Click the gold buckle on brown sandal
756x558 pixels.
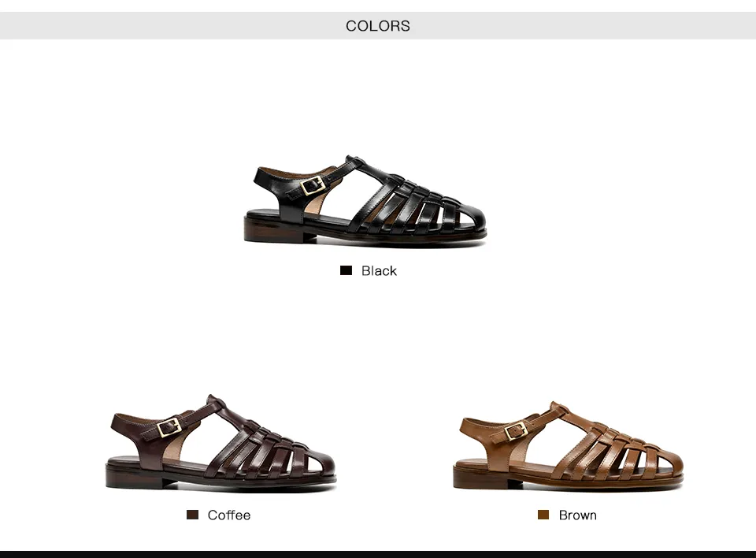[x=515, y=430]
